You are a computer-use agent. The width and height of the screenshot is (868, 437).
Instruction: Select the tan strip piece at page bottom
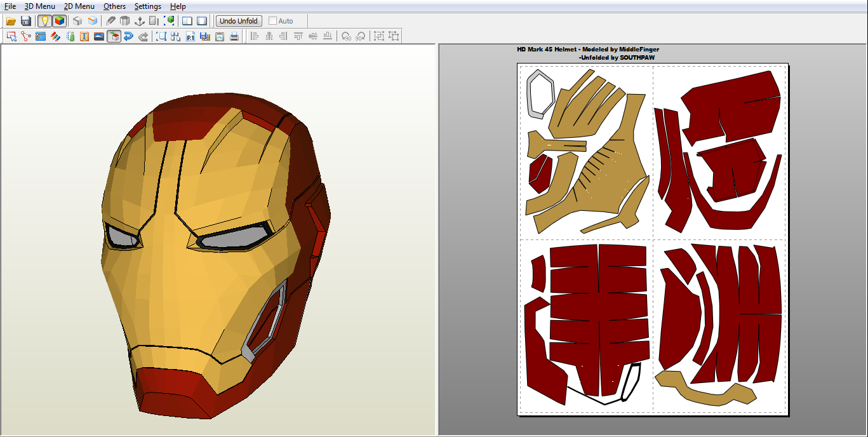tap(706, 388)
